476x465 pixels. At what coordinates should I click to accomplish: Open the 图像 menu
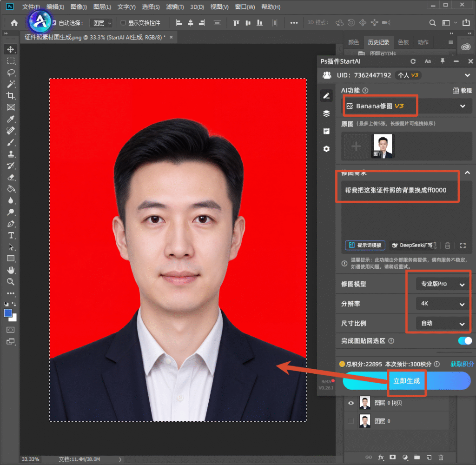[x=79, y=7]
